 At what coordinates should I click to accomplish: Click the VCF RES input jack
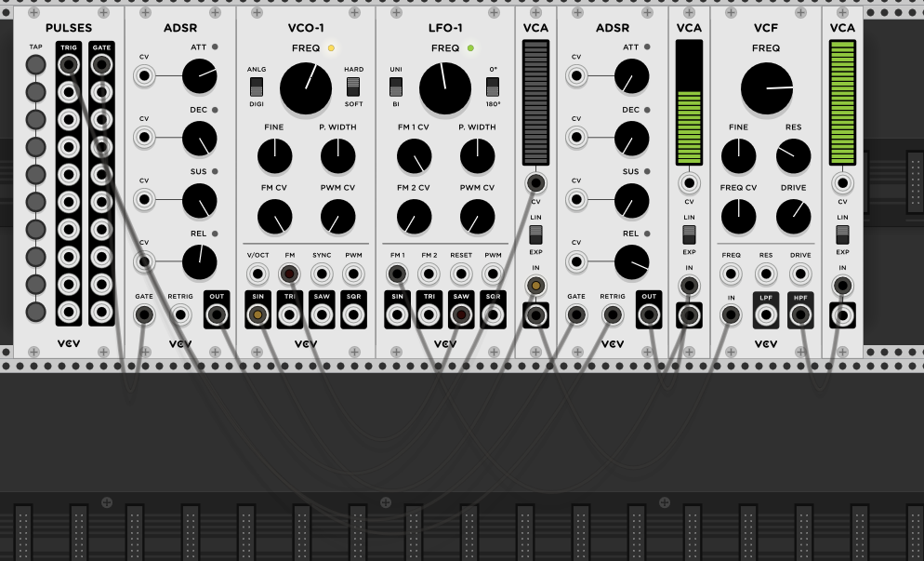coord(765,274)
